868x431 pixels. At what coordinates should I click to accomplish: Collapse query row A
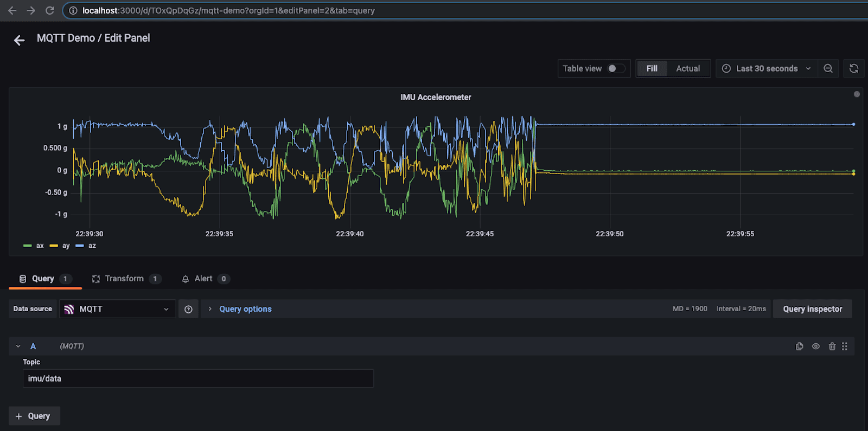[x=18, y=346]
